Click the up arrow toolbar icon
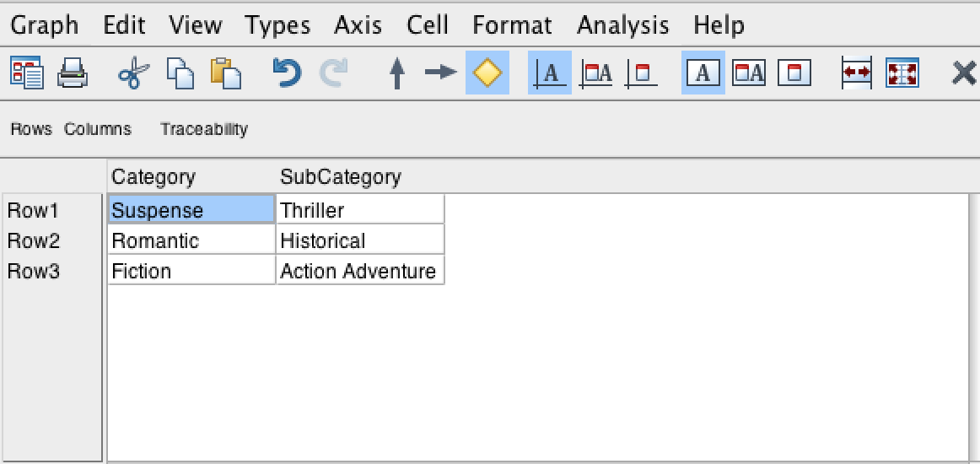980x464 pixels. point(396,73)
